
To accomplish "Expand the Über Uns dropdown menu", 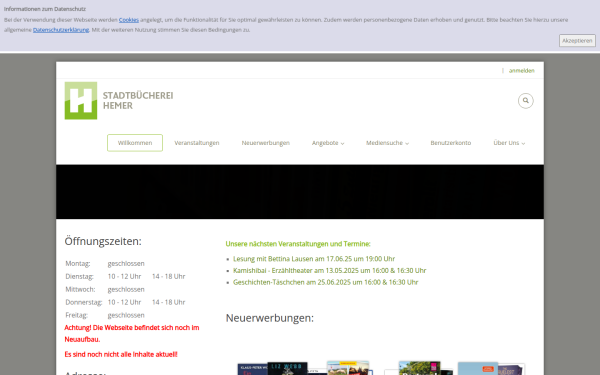I will [x=509, y=143].
